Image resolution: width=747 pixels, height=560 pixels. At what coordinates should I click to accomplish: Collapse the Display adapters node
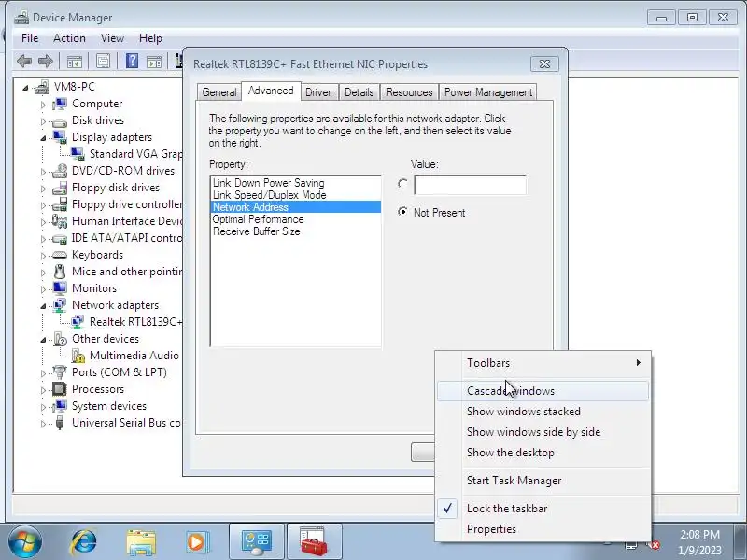click(43, 138)
